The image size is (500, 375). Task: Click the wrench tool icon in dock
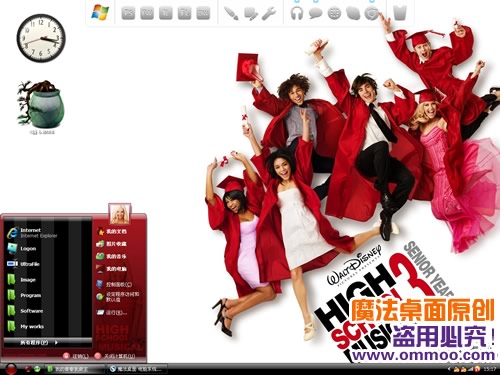pos(269,14)
